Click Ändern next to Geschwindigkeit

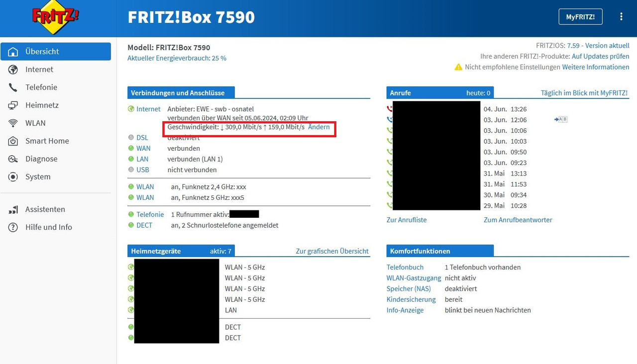tap(319, 127)
